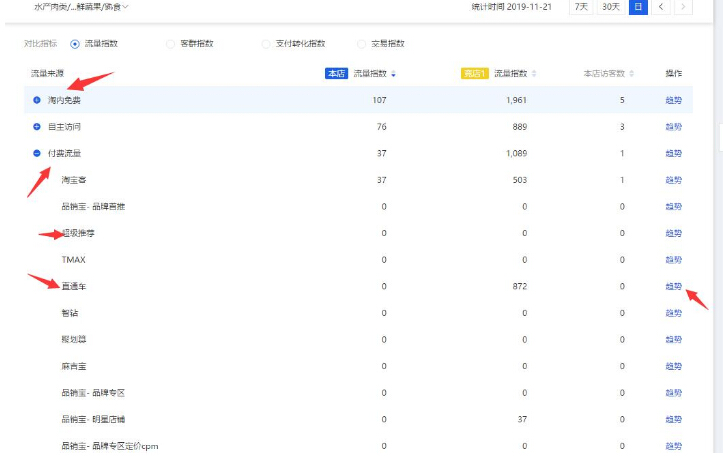Open the 水产肉类 category dropdown

[x=80, y=7]
